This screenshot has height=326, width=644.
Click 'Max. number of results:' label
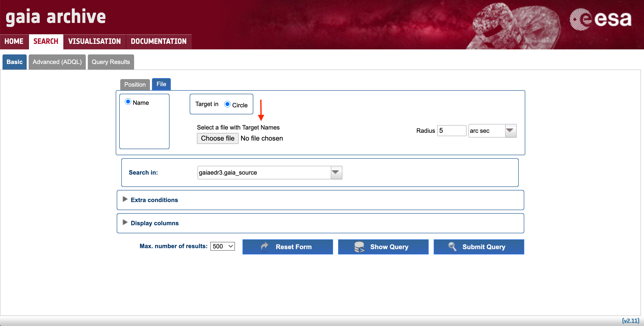point(174,246)
